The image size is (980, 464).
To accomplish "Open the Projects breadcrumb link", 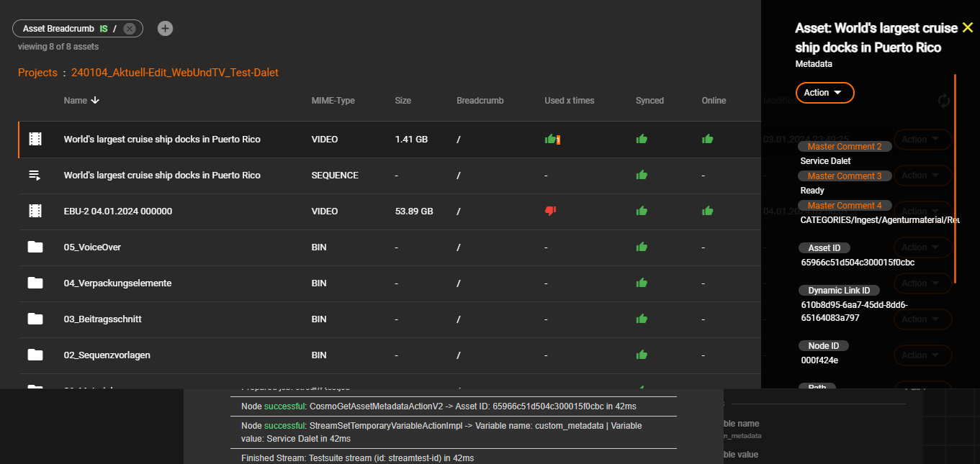I will point(37,73).
